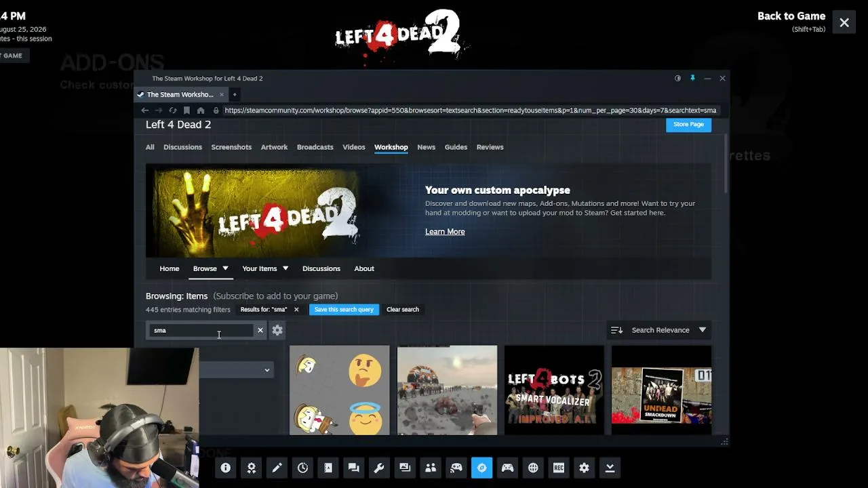Remove the "sma" results filter
Image resolution: width=868 pixels, height=488 pixels.
tap(296, 310)
